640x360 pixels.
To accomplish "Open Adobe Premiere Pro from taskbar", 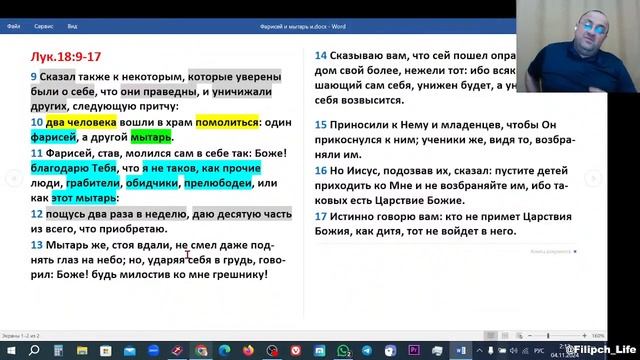I will (414, 351).
